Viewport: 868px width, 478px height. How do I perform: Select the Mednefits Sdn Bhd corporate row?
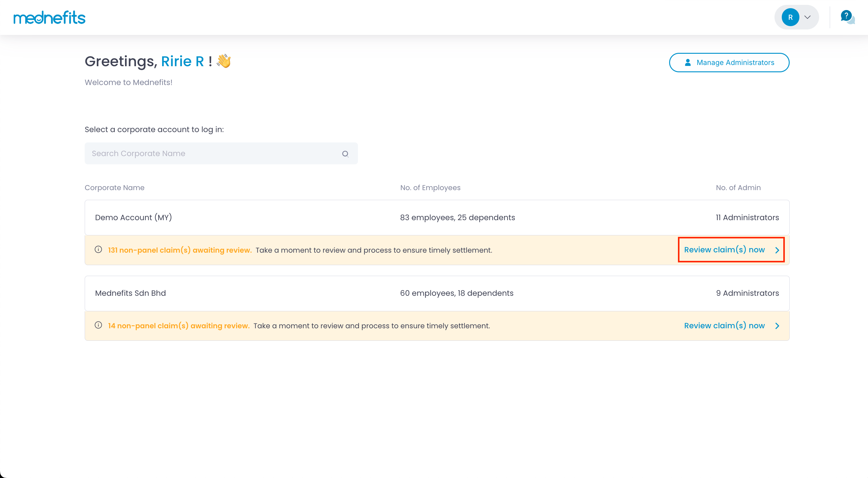(131, 293)
